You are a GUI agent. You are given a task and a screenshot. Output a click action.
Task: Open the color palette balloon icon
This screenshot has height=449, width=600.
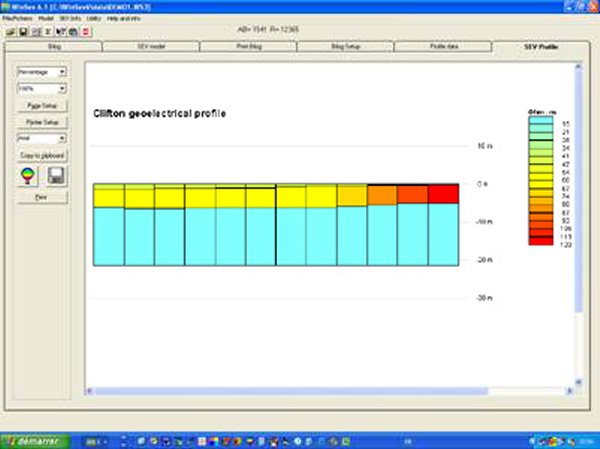28,176
